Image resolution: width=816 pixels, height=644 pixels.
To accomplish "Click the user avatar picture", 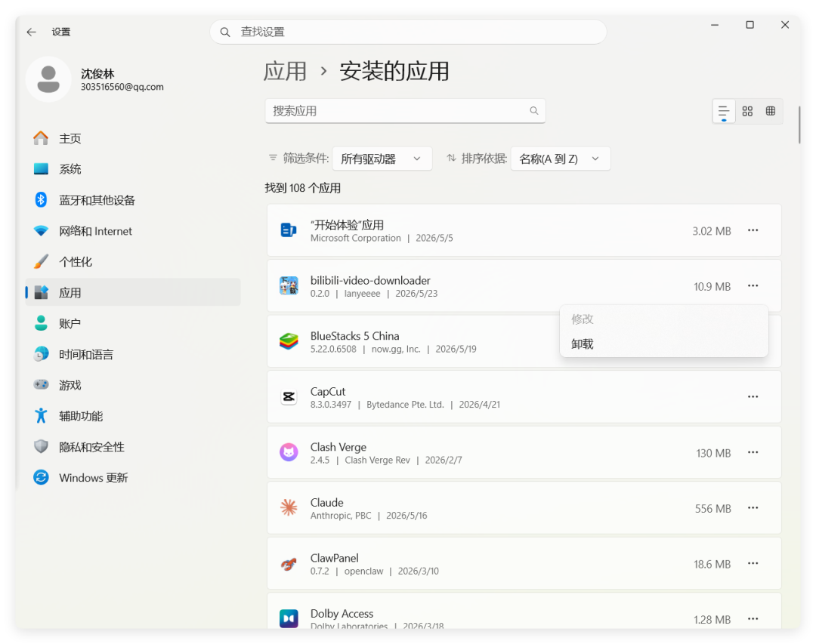I will [x=48, y=79].
